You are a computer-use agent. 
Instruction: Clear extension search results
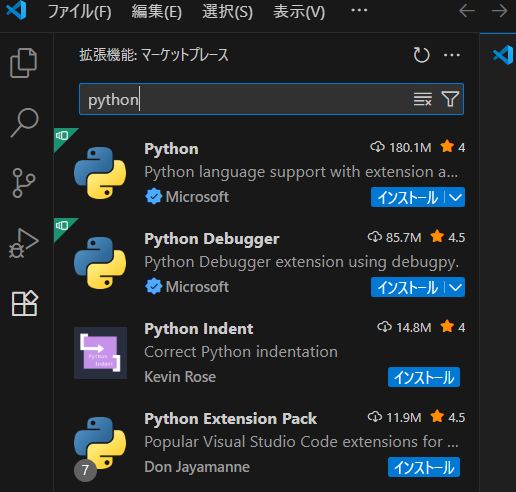[x=423, y=99]
